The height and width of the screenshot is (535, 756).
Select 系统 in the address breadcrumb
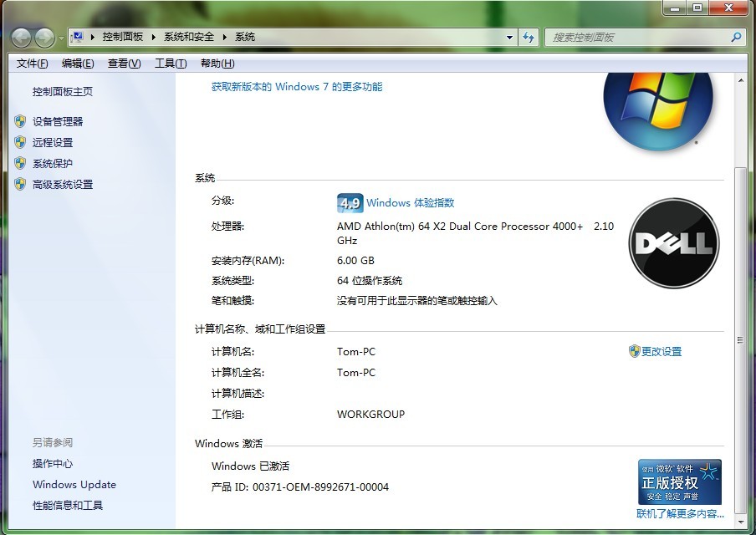245,37
